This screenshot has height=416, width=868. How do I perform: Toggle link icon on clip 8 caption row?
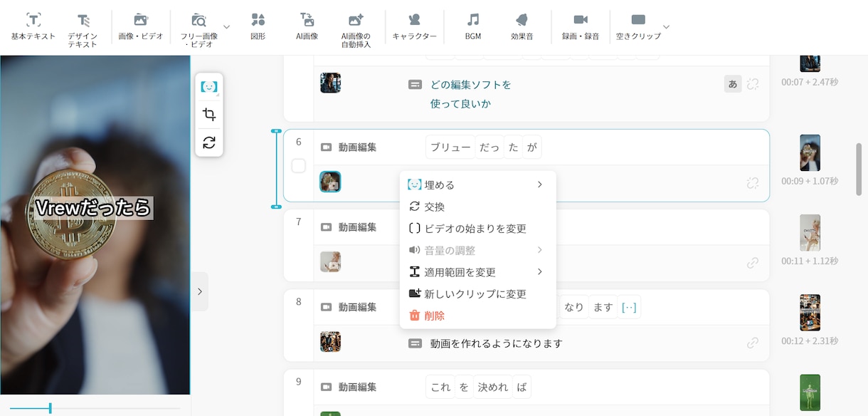[753, 343]
